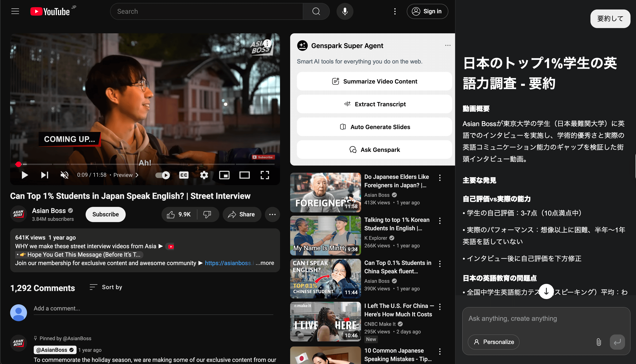This screenshot has height=364, width=636.
Task: Switch to miniplayer mode
Action: pos(224,175)
